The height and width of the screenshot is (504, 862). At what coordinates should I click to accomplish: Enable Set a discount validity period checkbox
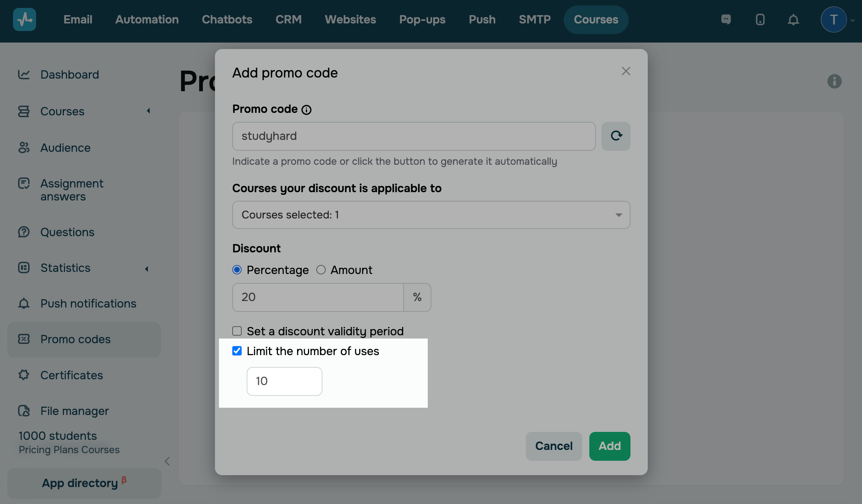pyautogui.click(x=237, y=331)
